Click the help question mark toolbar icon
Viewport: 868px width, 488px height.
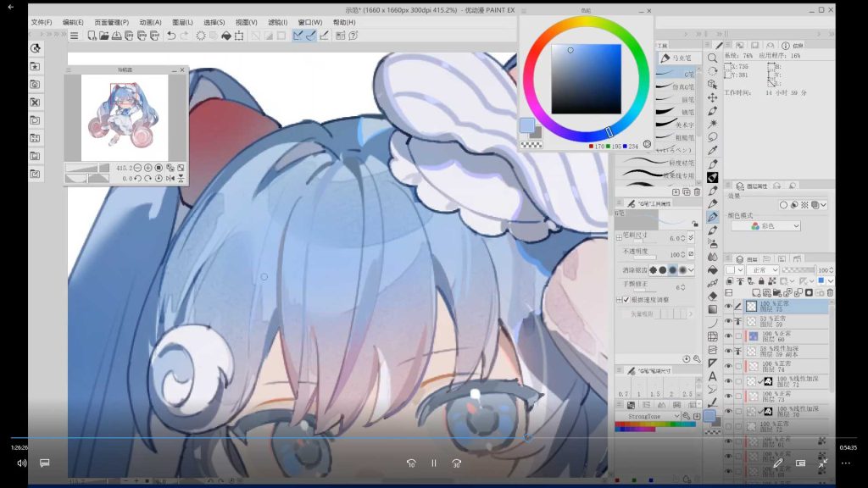tap(353, 36)
